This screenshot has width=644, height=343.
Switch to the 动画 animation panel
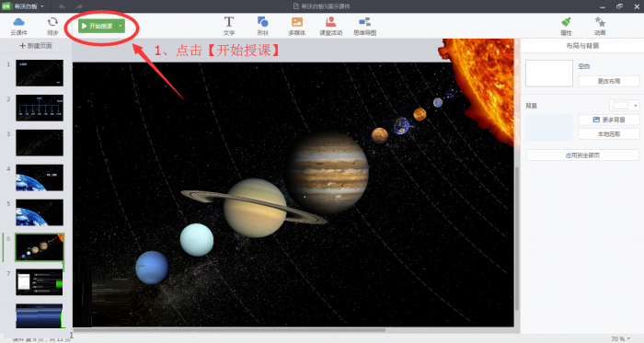pos(600,26)
